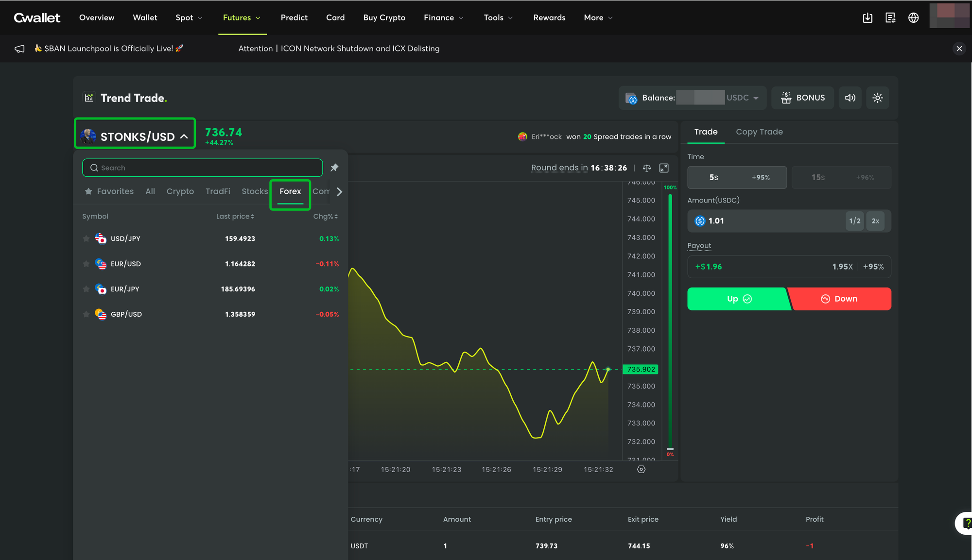
Task: Sort symbols by Chg%
Action: [x=326, y=217]
